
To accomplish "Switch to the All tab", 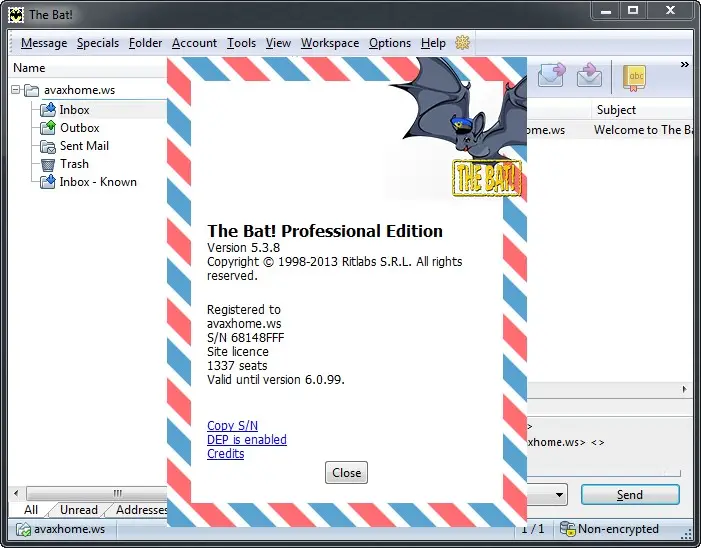I will (x=31, y=510).
